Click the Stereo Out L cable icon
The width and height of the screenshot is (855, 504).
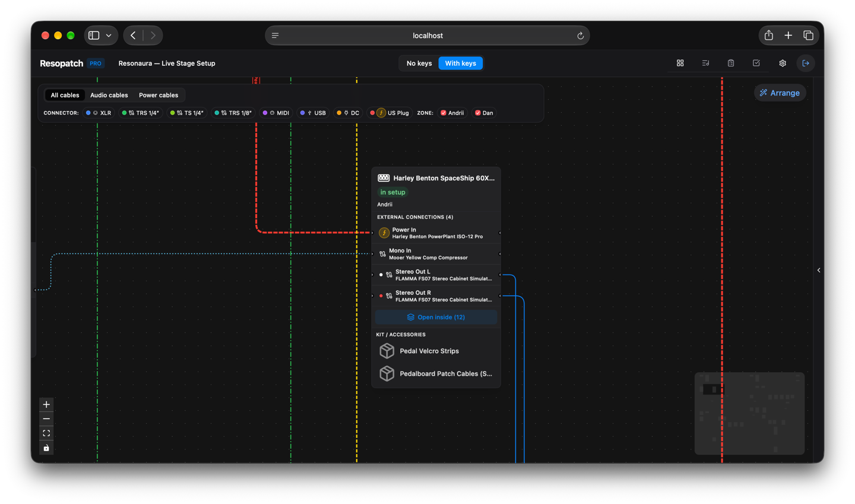pyautogui.click(x=389, y=275)
